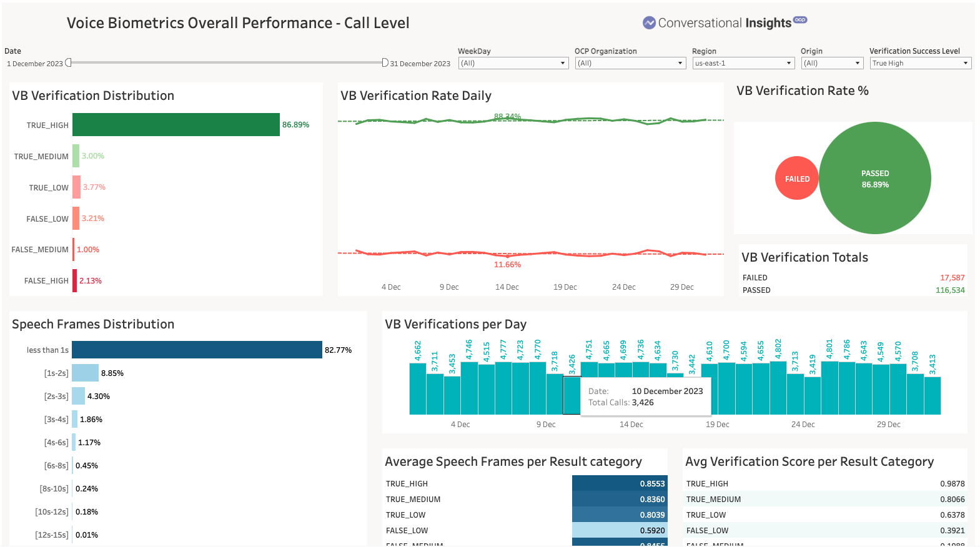This screenshot has width=980, height=547.
Task: Select the FALSE_LOW 0.5920 speech frames cell
Action: click(619, 531)
